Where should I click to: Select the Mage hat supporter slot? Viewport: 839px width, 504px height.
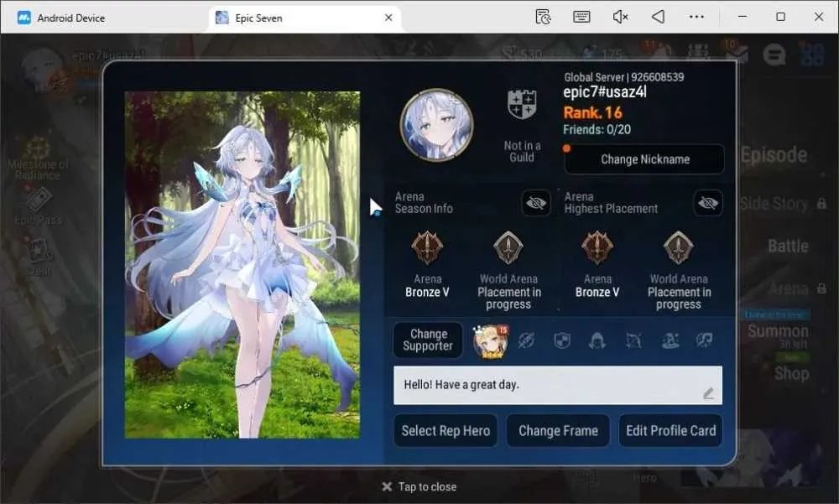pos(670,340)
